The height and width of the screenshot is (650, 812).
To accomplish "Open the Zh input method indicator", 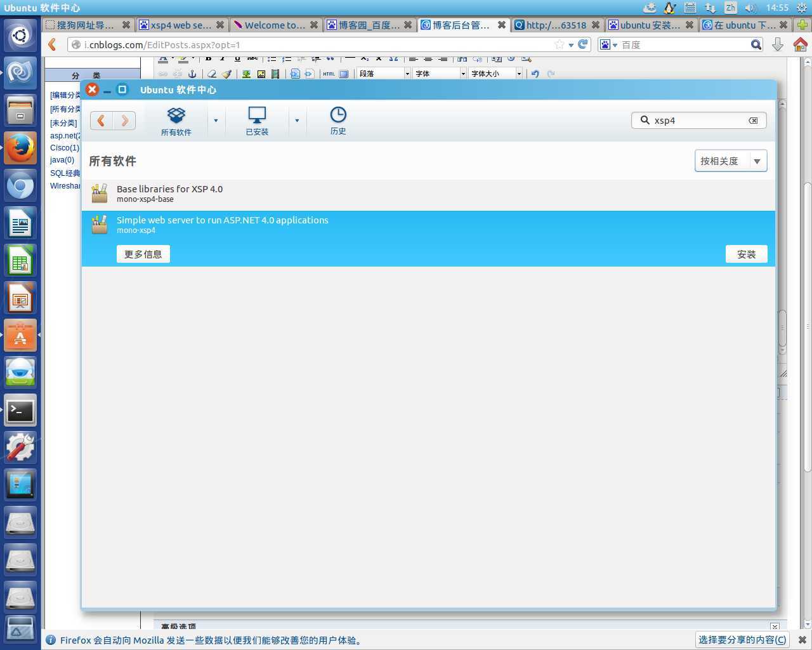I will tap(731, 8).
